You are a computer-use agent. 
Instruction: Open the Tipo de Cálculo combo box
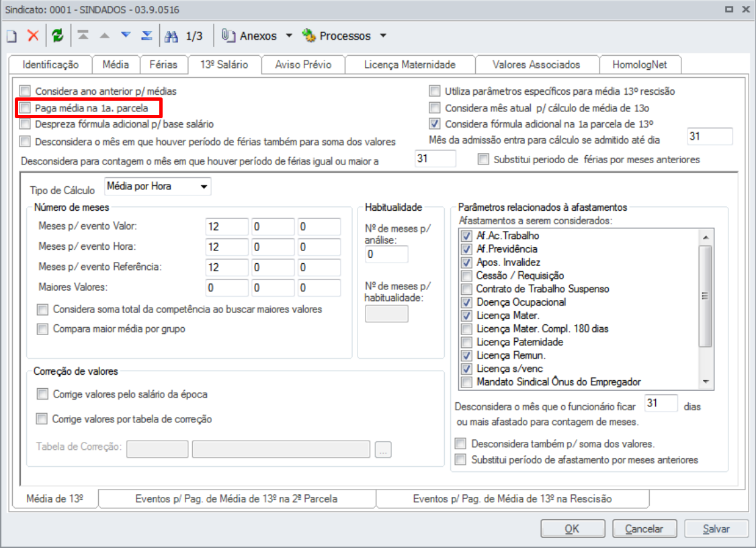pyautogui.click(x=158, y=187)
